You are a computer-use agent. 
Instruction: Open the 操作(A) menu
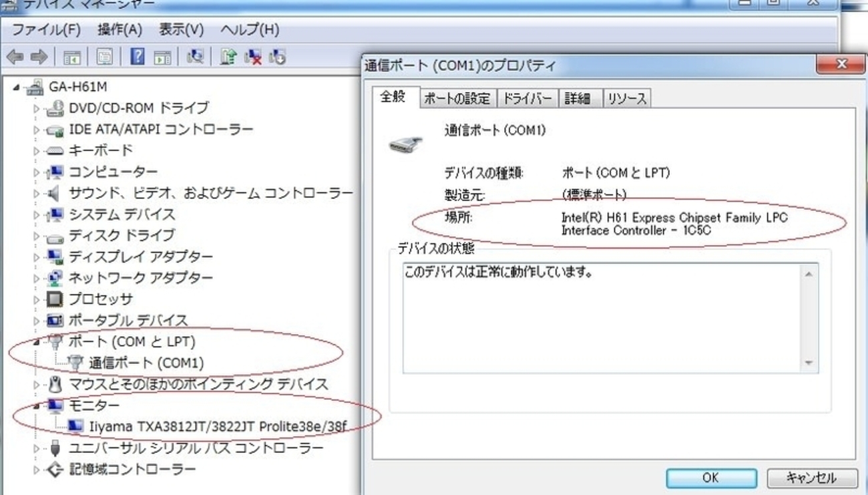click(120, 30)
